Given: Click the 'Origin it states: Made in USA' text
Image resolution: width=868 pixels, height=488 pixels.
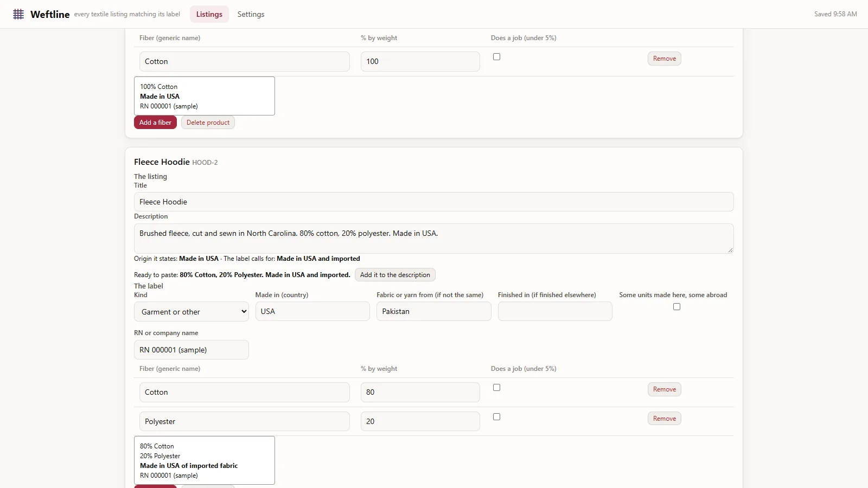Looking at the screenshot, I should [x=176, y=259].
